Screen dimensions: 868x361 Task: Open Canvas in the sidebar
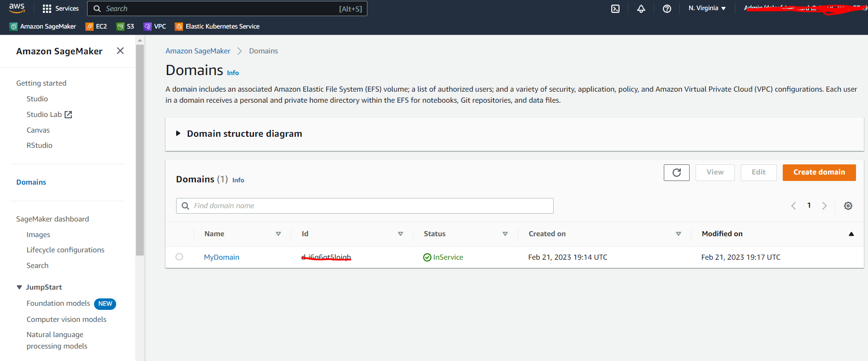pos(38,130)
